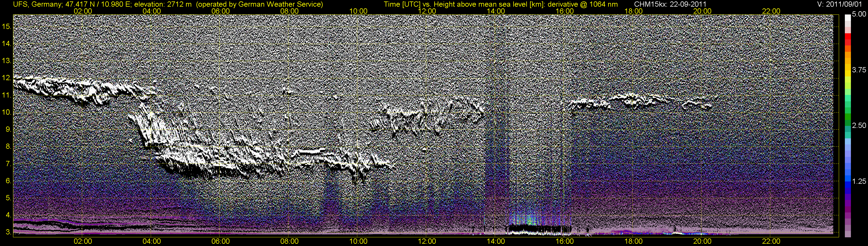Click the 22:00 label on top time axis

[x=771, y=11]
